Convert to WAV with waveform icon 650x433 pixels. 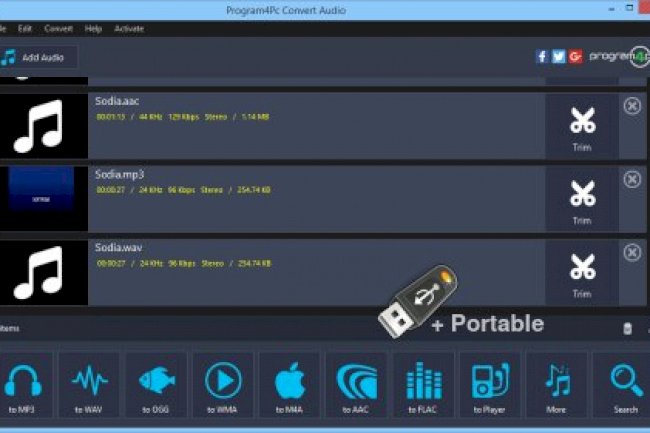tap(89, 385)
